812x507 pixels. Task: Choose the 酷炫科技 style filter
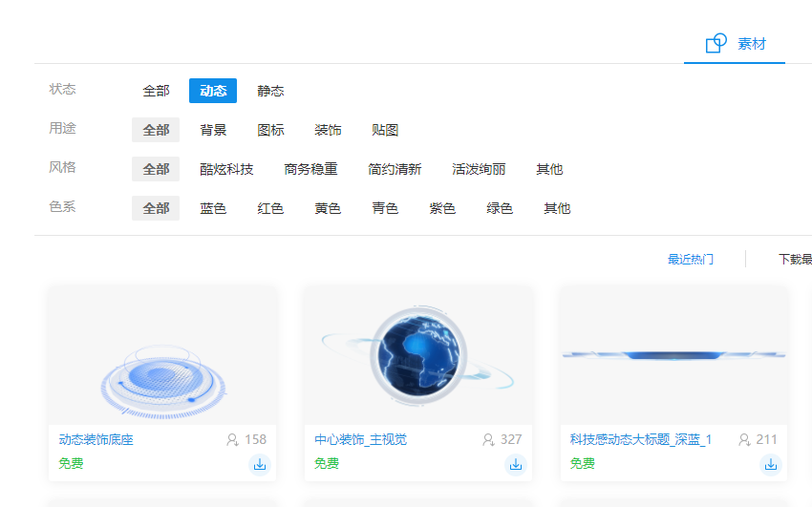pos(226,169)
